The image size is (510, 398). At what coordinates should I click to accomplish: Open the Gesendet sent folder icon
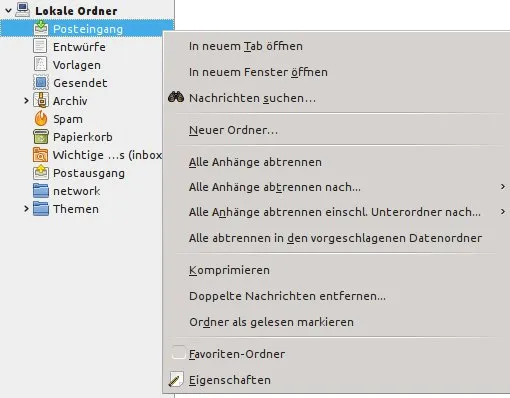tap(41, 82)
